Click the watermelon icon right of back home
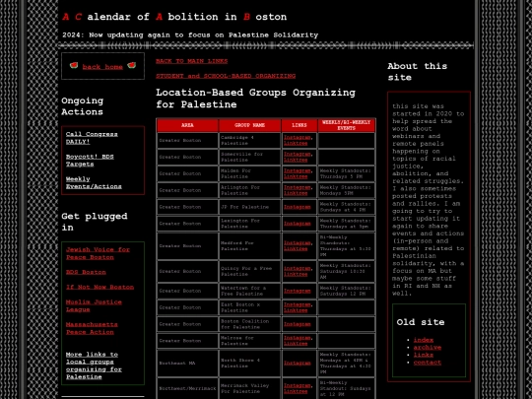532x399 pixels. click(132, 65)
